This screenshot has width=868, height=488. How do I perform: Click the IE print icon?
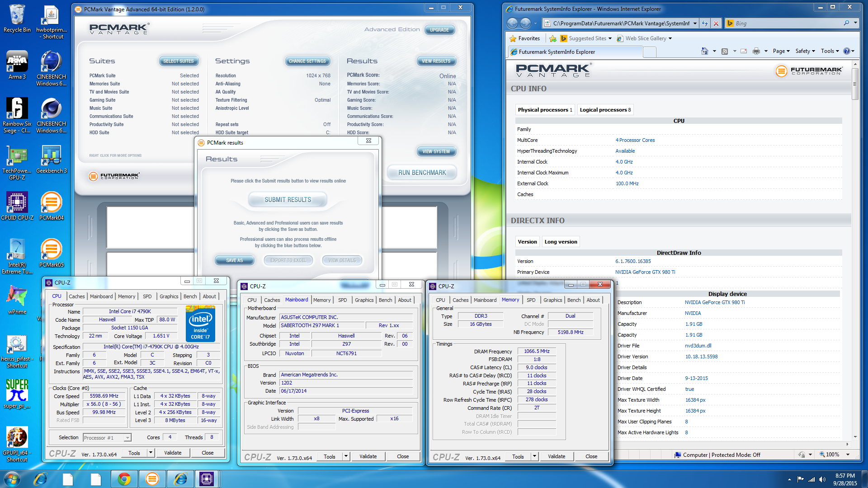[x=756, y=51]
